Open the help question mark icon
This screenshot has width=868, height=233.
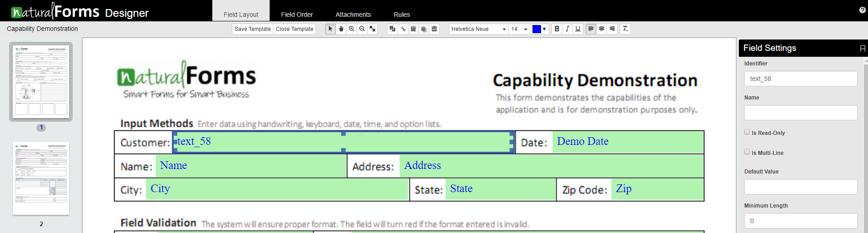tap(863, 10)
